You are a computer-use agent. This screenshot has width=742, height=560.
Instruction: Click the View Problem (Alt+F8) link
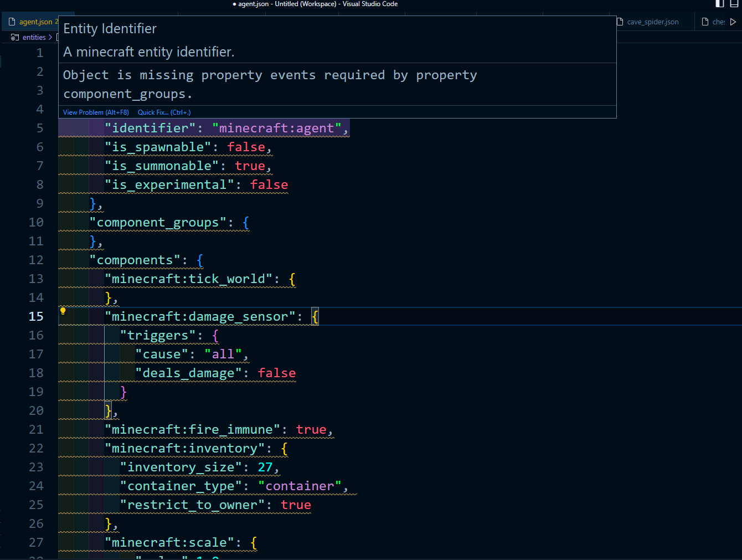pos(95,112)
